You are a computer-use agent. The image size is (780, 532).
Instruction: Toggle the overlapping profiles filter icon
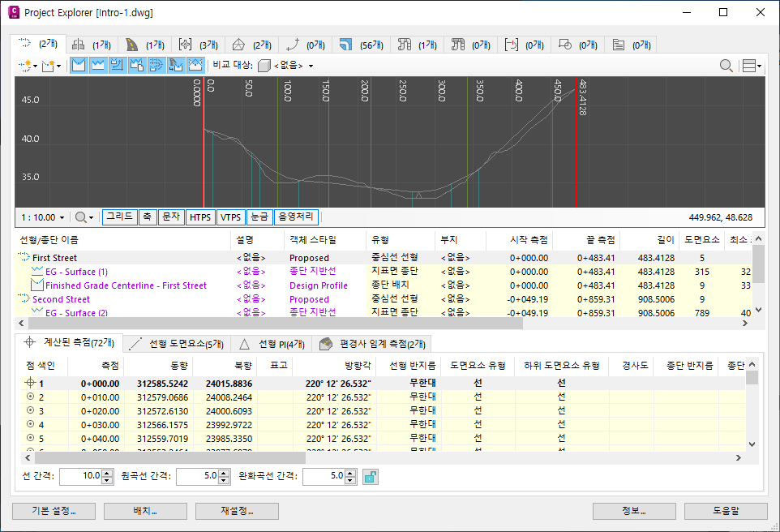point(195,65)
